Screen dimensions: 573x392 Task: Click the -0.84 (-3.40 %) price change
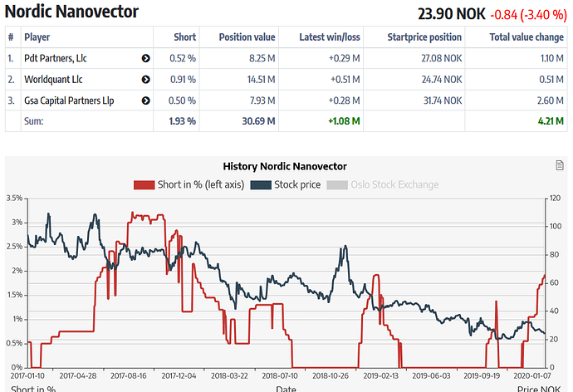(528, 15)
